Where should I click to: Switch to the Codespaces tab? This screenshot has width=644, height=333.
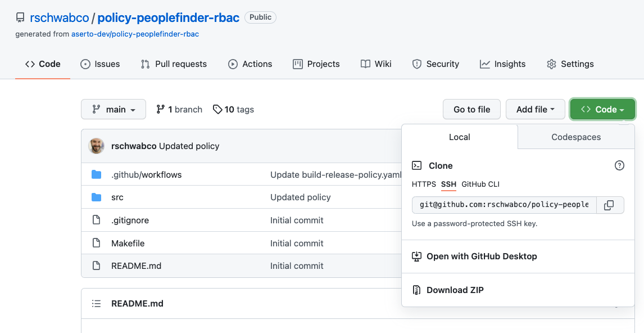pos(576,137)
